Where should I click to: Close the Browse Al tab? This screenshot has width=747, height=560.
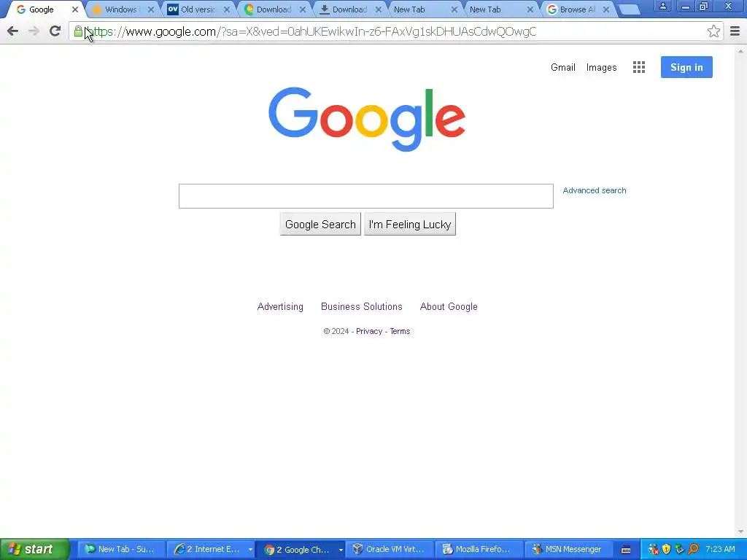(606, 9)
